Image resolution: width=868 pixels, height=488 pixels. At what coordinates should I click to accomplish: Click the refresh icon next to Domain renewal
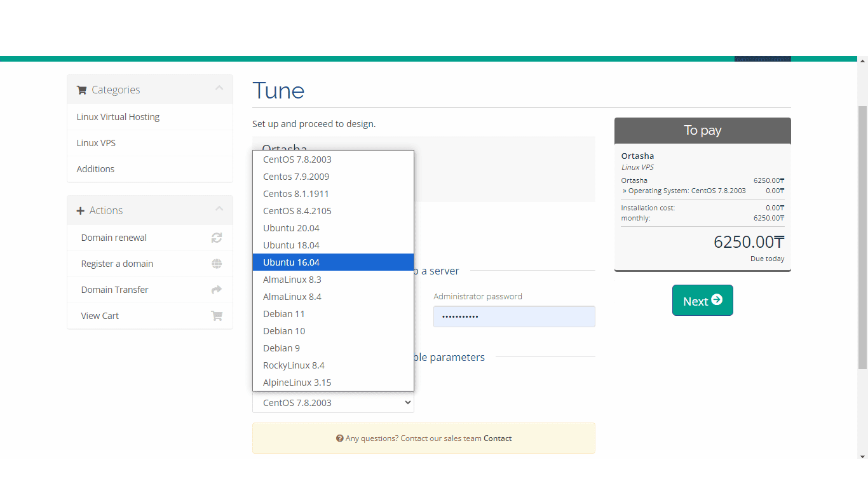217,238
